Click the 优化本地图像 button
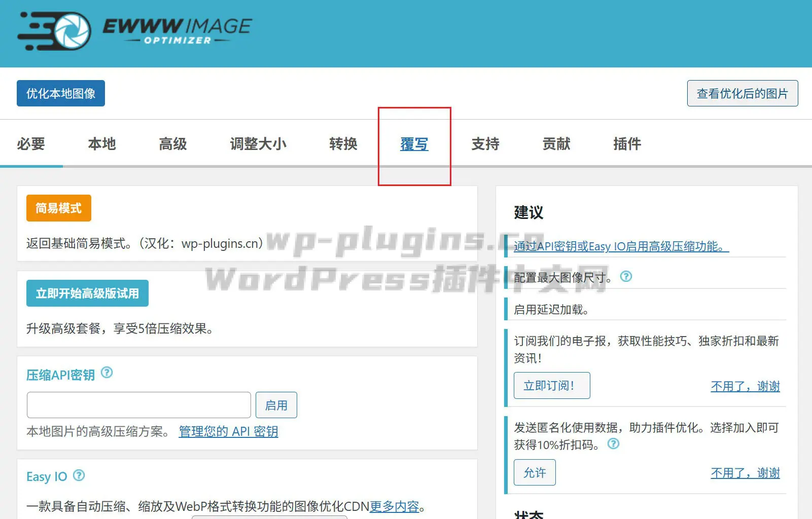 point(60,93)
